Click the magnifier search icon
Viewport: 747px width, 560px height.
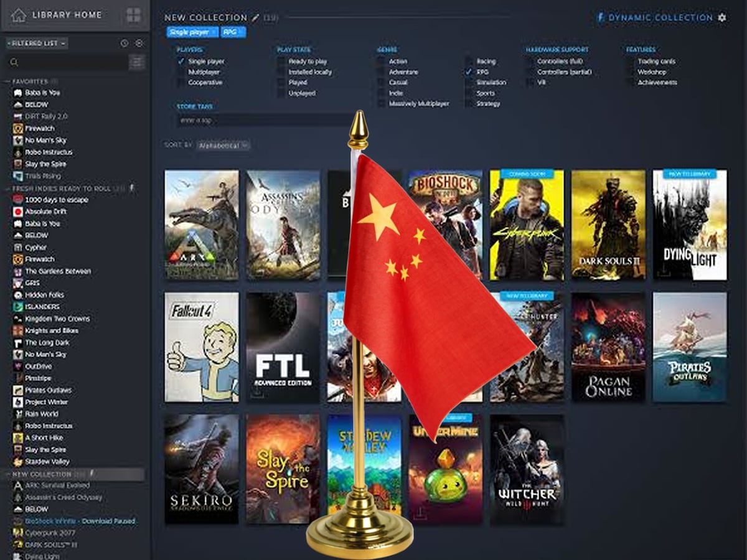coord(14,62)
